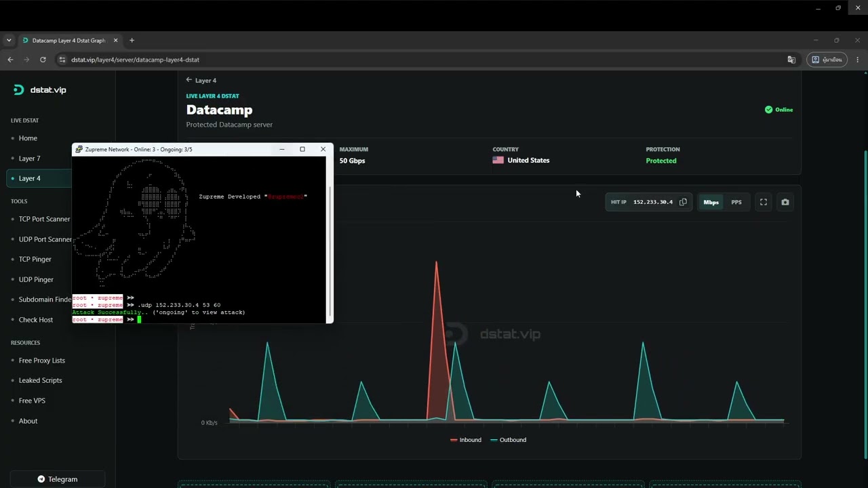Screen dimensions: 868x488
Task: Click the Online status badge
Action: point(779,110)
